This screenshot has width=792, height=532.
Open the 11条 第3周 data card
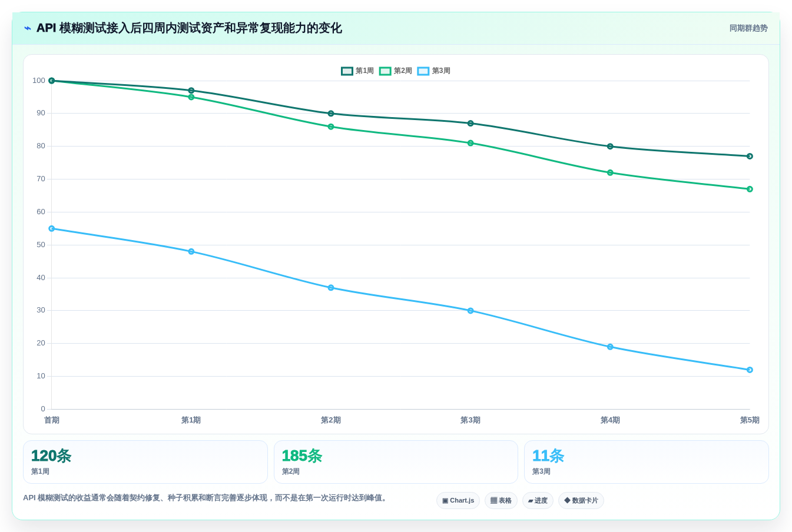coord(647,462)
